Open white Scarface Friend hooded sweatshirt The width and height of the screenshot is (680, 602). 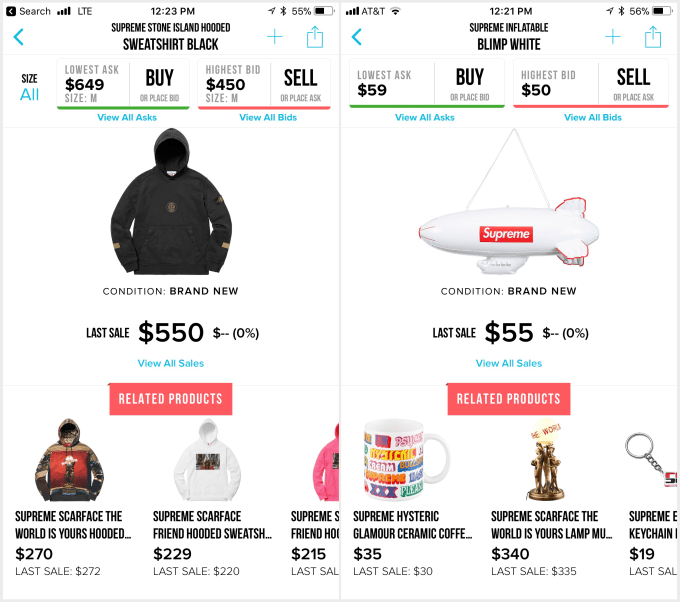212,498
